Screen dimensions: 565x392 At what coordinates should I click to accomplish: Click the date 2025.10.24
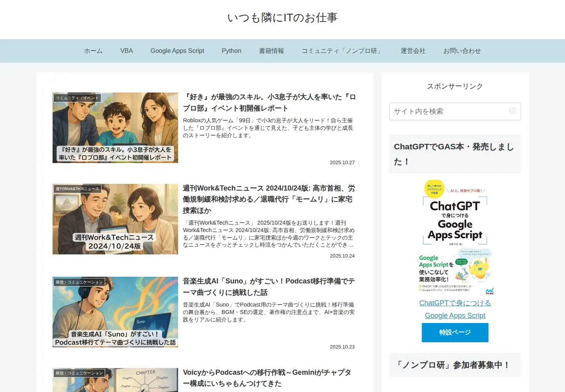point(342,256)
